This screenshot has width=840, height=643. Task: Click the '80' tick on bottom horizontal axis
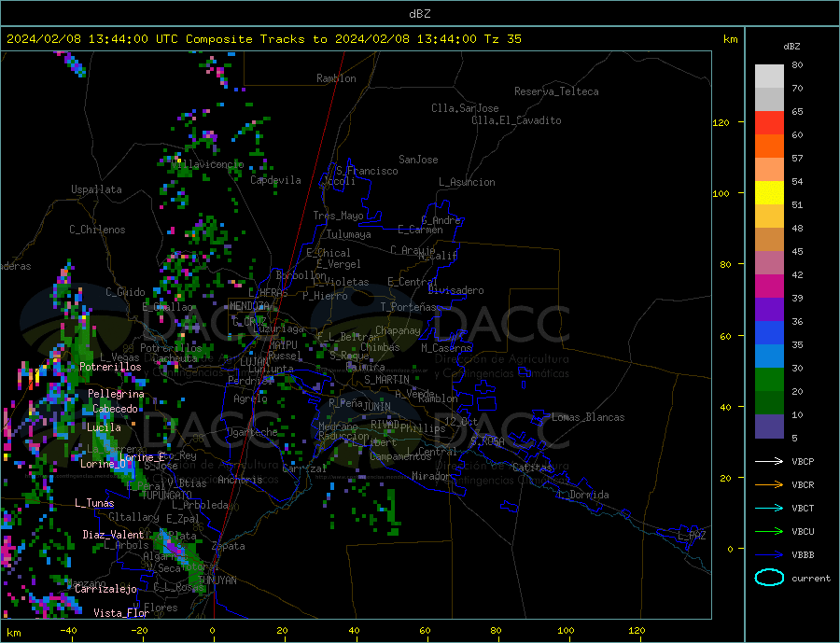497,630
